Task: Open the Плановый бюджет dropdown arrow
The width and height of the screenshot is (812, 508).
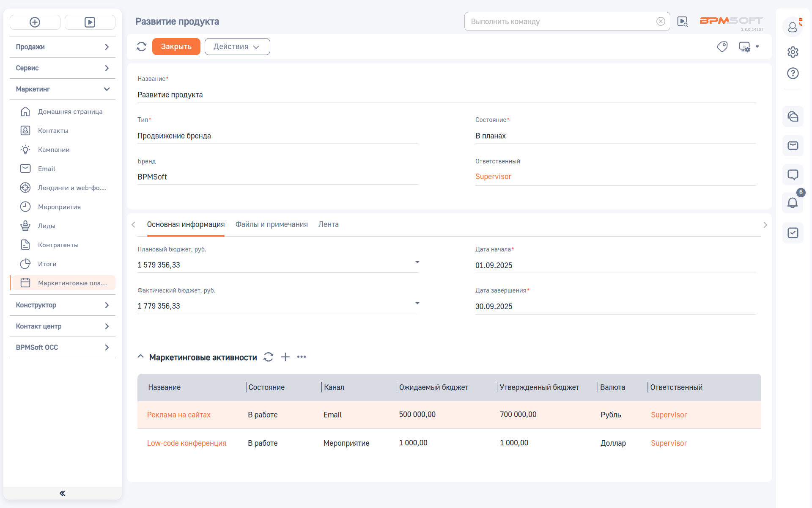Action: tap(417, 262)
